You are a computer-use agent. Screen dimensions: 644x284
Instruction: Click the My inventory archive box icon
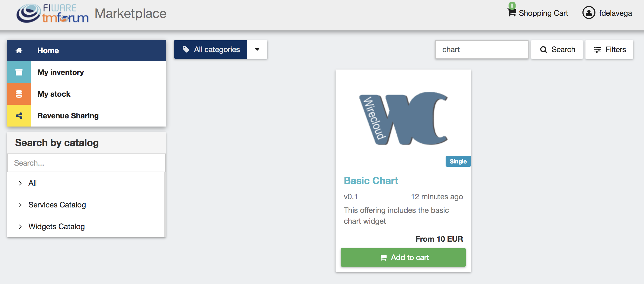pos(19,72)
